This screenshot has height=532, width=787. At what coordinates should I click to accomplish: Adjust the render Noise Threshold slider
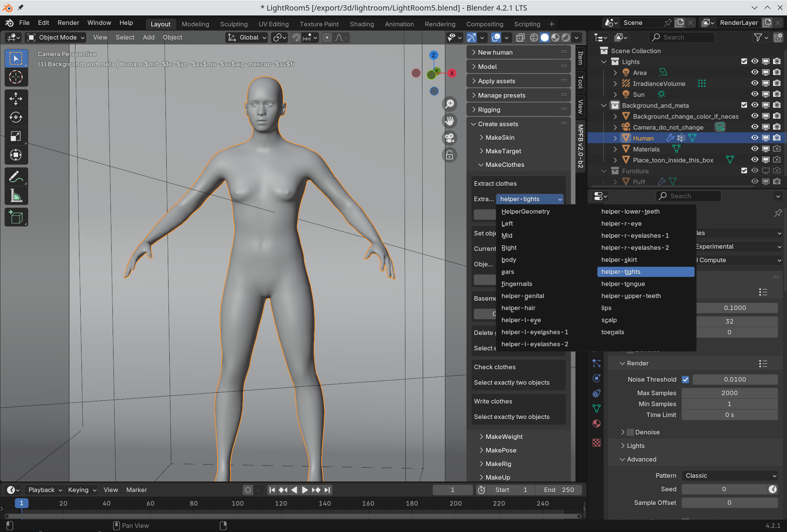click(x=735, y=379)
